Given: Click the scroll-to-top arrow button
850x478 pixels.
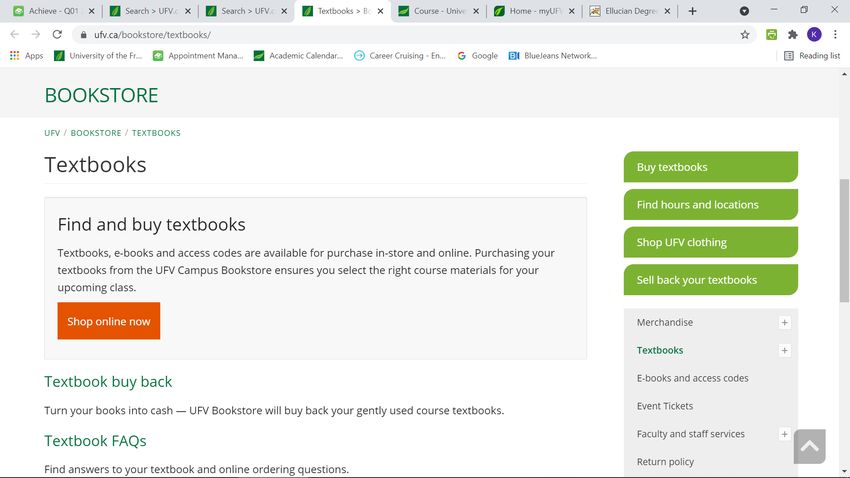Looking at the screenshot, I should [x=809, y=447].
